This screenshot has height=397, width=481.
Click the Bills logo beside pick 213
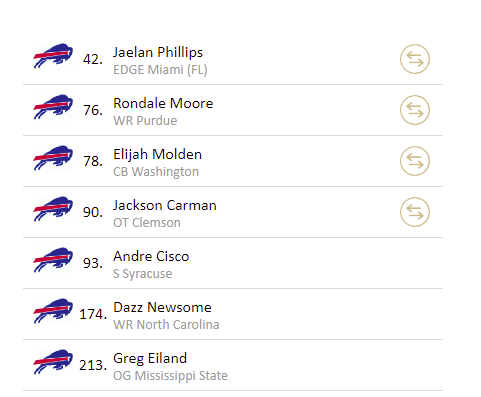click(53, 362)
